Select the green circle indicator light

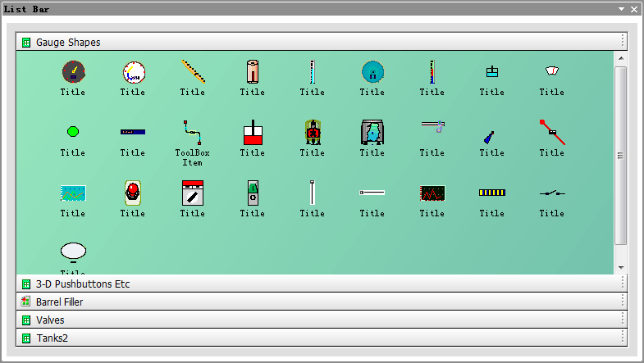72,131
